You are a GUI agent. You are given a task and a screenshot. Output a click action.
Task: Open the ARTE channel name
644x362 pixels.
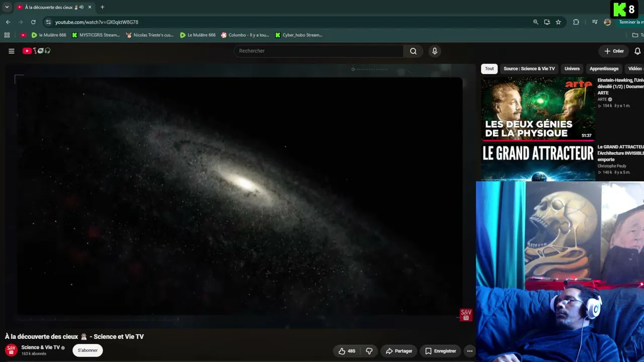pyautogui.click(x=602, y=100)
